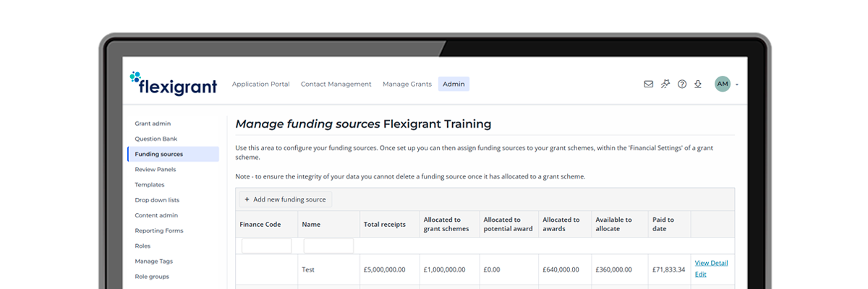Click the pin icon in header
This screenshot has width=868, height=289.
(665, 84)
